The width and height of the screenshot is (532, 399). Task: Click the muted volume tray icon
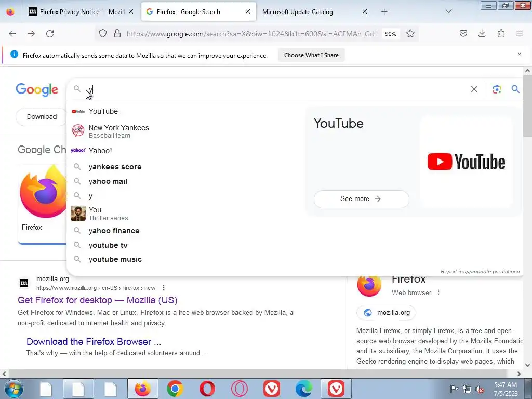pyautogui.click(x=480, y=389)
